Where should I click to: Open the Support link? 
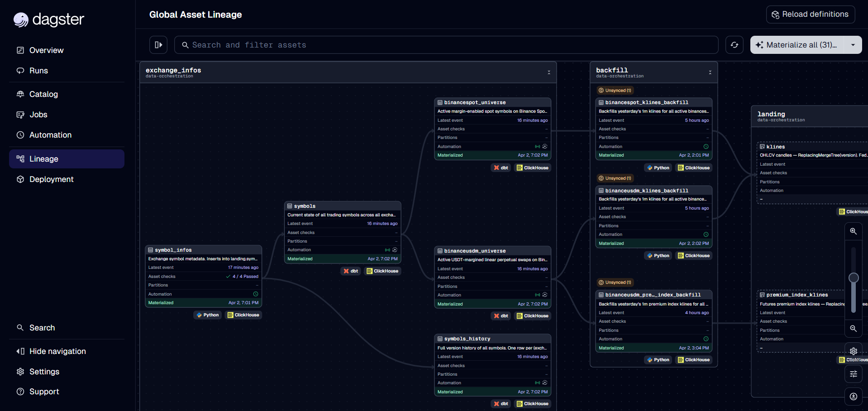point(67,392)
